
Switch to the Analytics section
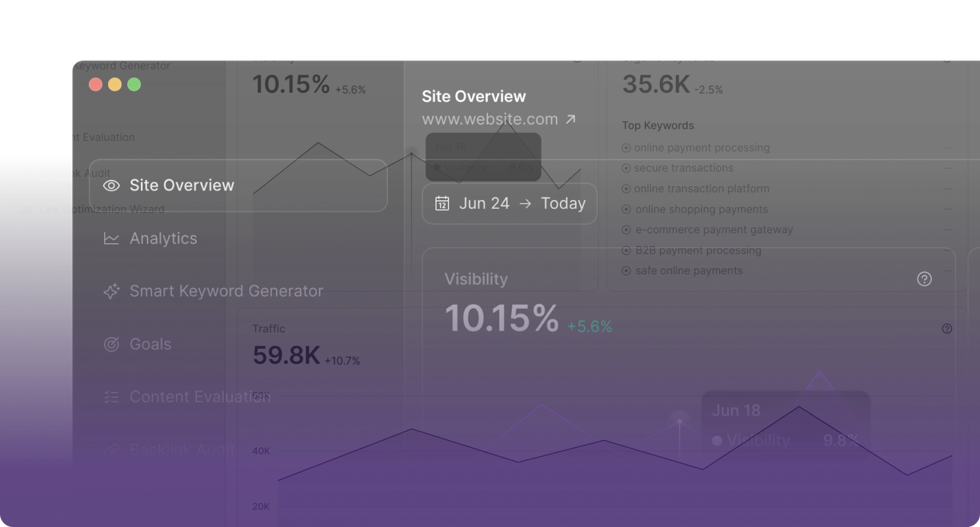tap(163, 238)
